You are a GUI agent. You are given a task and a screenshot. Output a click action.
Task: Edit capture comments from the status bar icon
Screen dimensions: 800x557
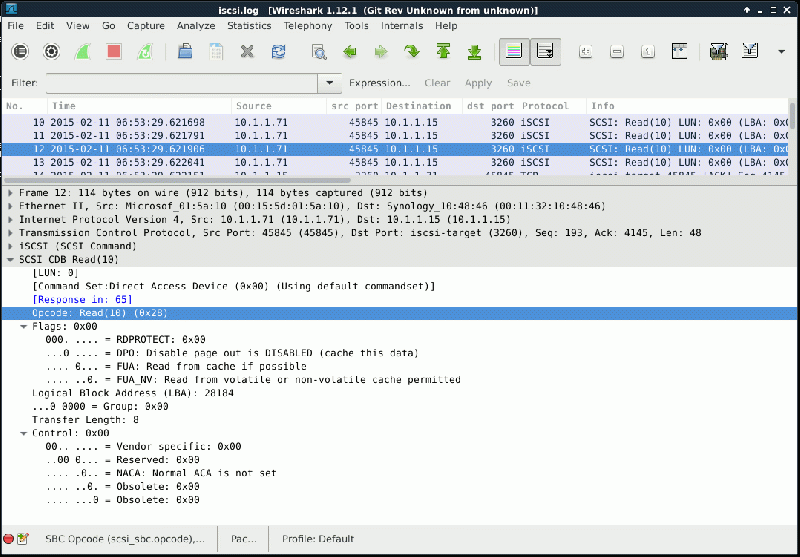22,539
